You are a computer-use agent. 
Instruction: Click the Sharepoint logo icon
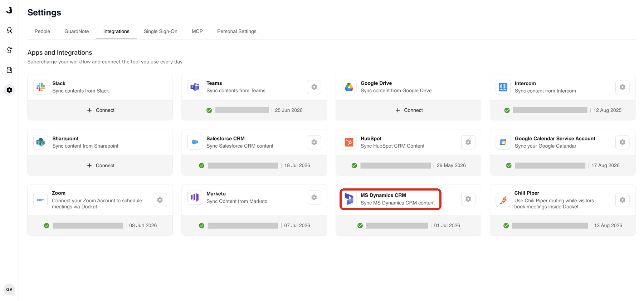point(41,142)
